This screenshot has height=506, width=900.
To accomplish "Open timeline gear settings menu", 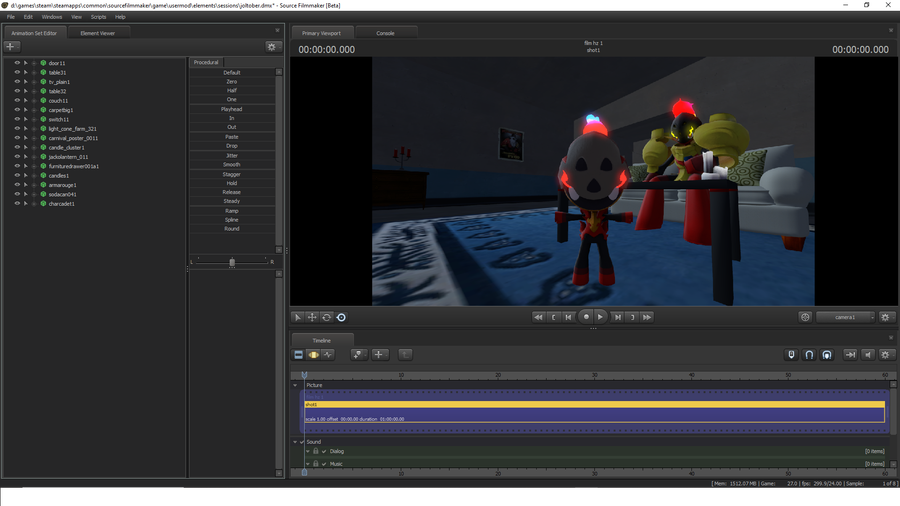I will 886,355.
